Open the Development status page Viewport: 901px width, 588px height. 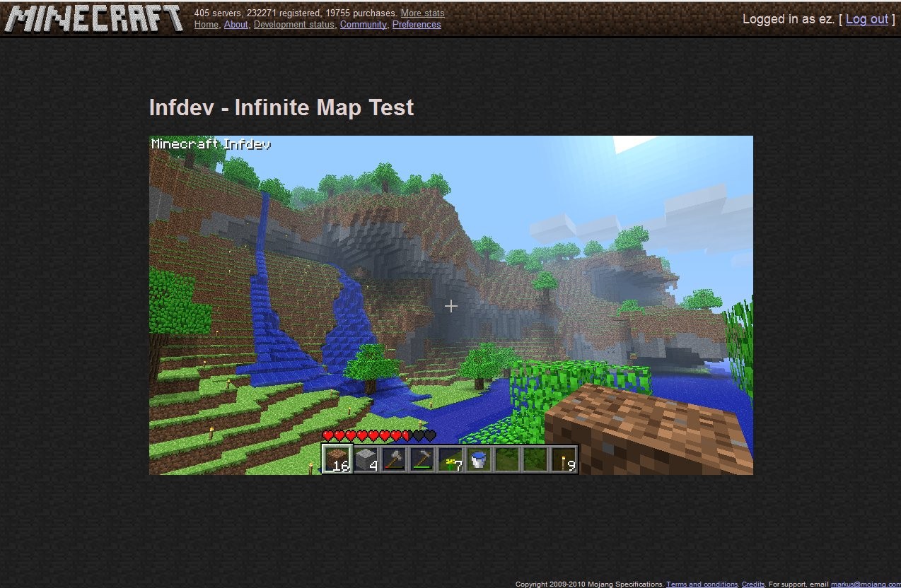tap(294, 24)
